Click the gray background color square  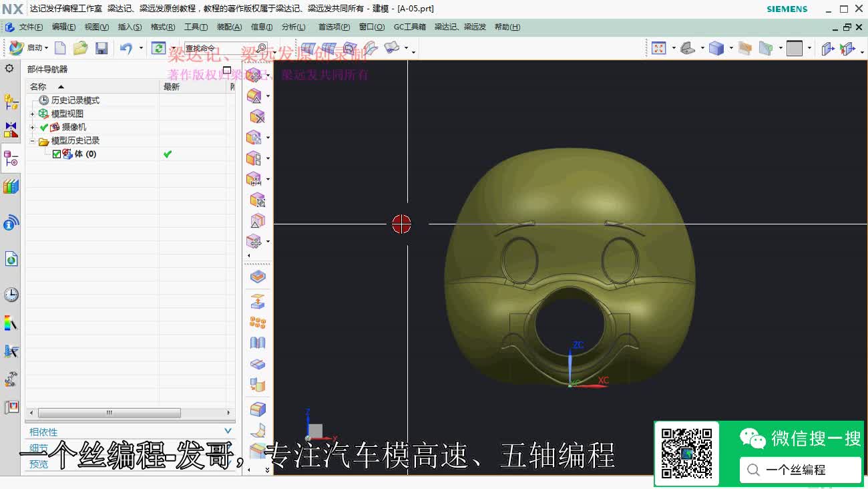(795, 48)
